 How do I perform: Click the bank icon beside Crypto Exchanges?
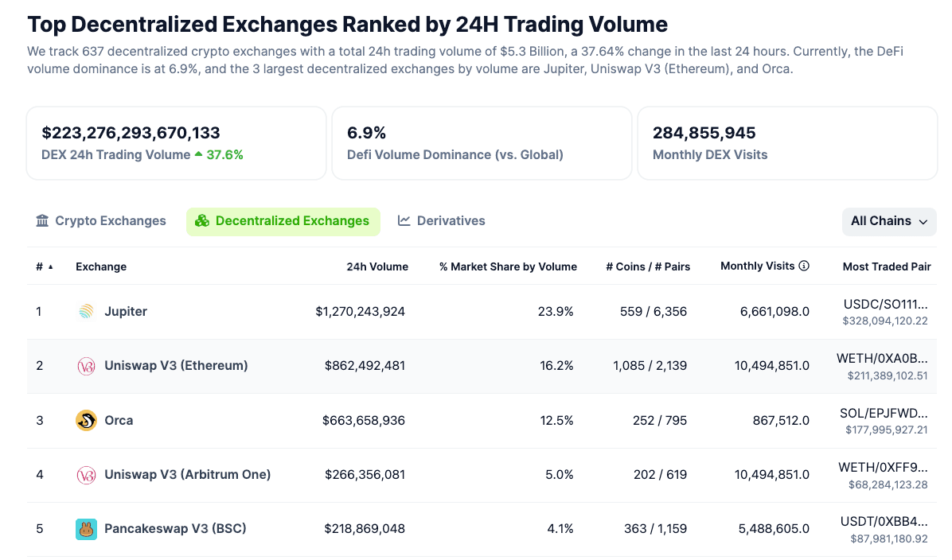tap(42, 221)
